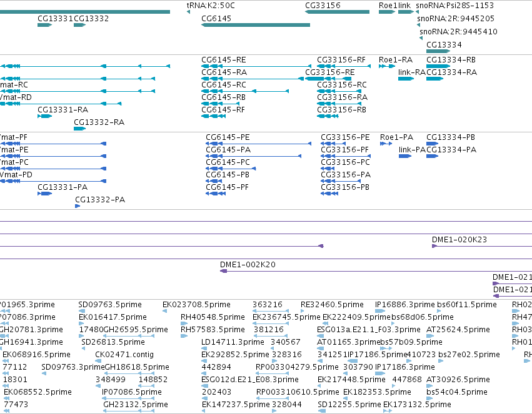Click EST LD14711.3prime

pos(233,343)
